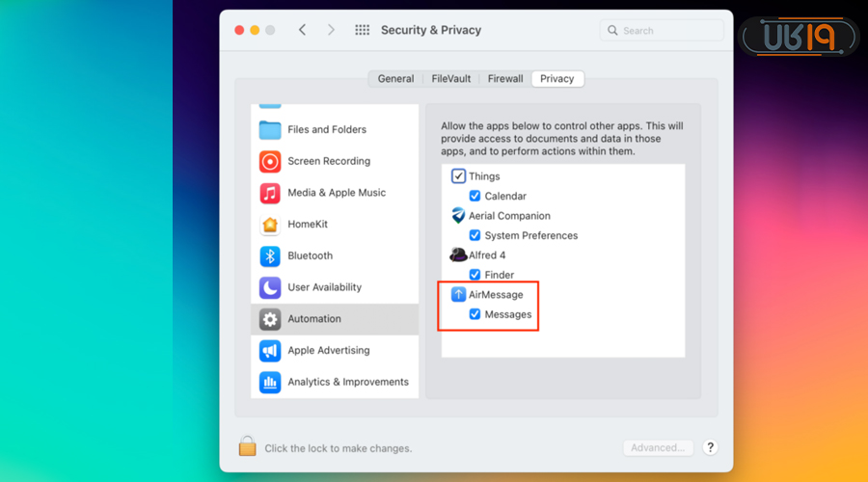The height and width of the screenshot is (482, 868).
Task: Select the Bluetooth icon in sidebar
Action: coord(270,256)
